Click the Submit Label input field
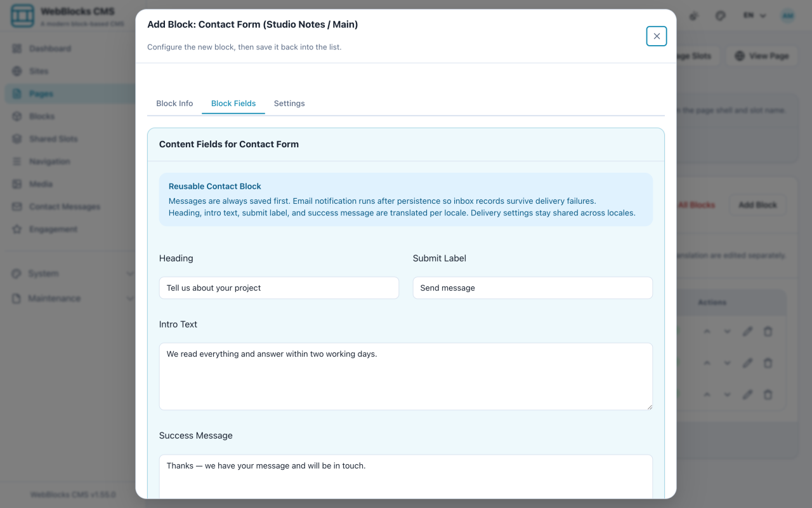812x508 pixels. point(533,288)
